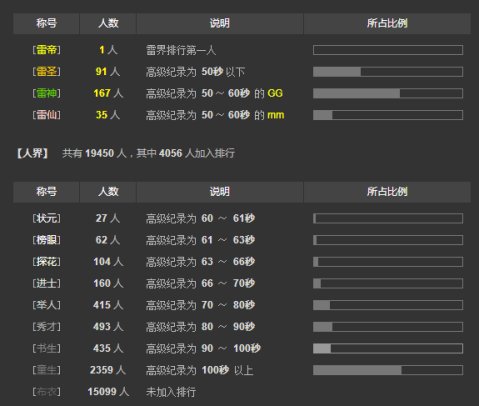Click the [雷仙] title label
Image resolution: width=479 pixels, height=406 pixels.
(x=47, y=115)
